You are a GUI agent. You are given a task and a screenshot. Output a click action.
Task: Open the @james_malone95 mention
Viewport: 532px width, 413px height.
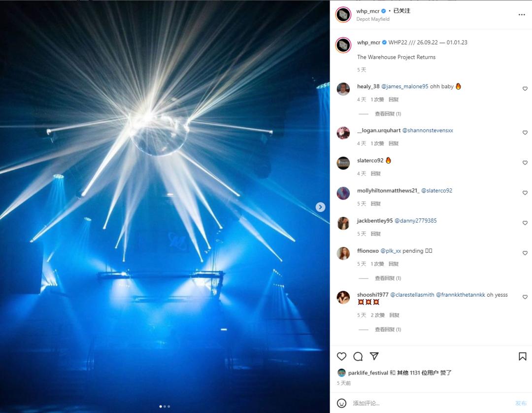(405, 87)
